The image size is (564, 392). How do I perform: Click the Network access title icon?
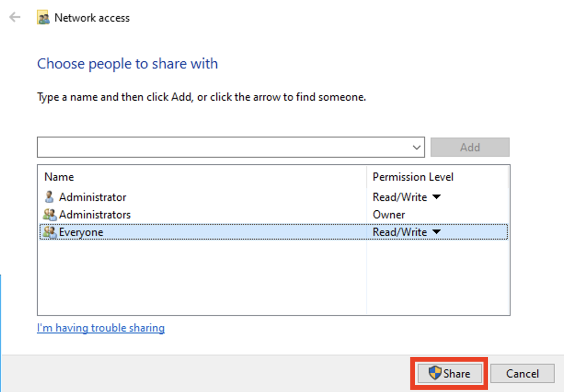(x=43, y=18)
